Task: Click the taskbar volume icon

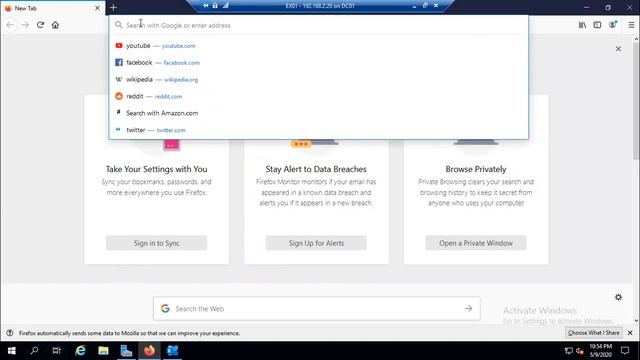Action: click(580, 351)
